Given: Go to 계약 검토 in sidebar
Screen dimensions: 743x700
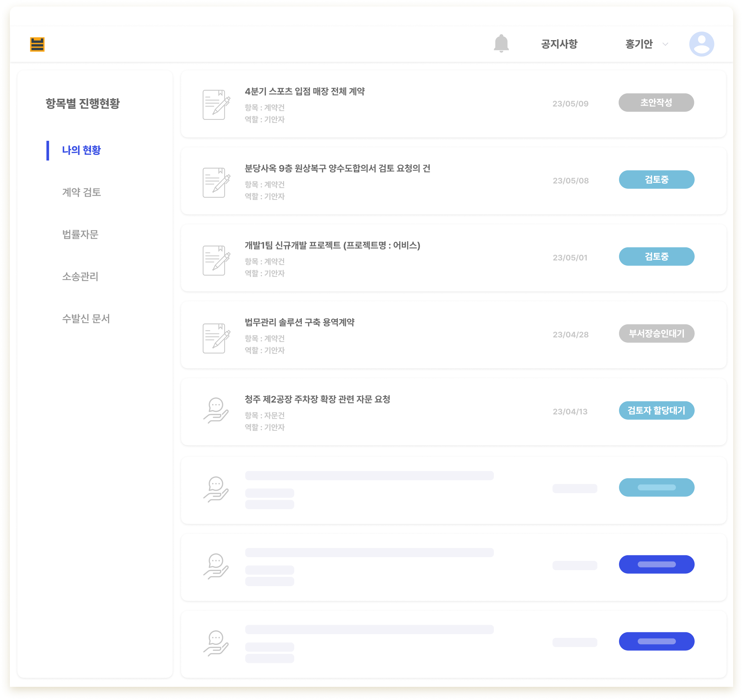Looking at the screenshot, I should pos(81,192).
